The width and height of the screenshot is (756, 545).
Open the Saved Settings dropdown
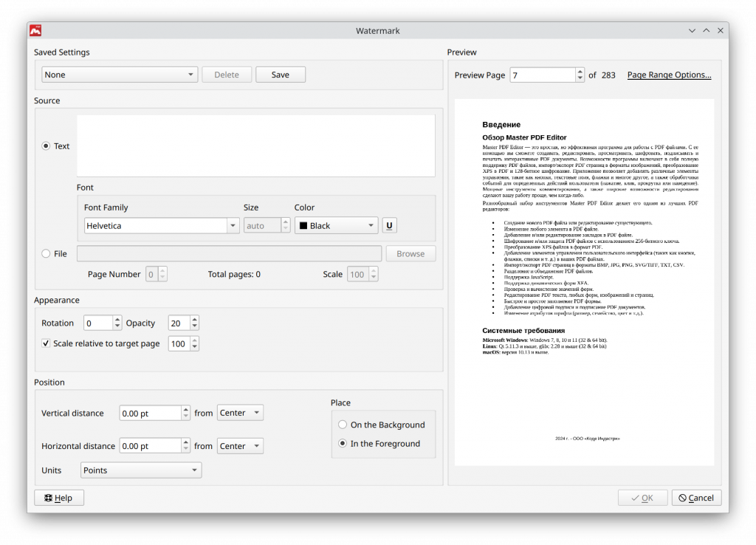(x=119, y=74)
